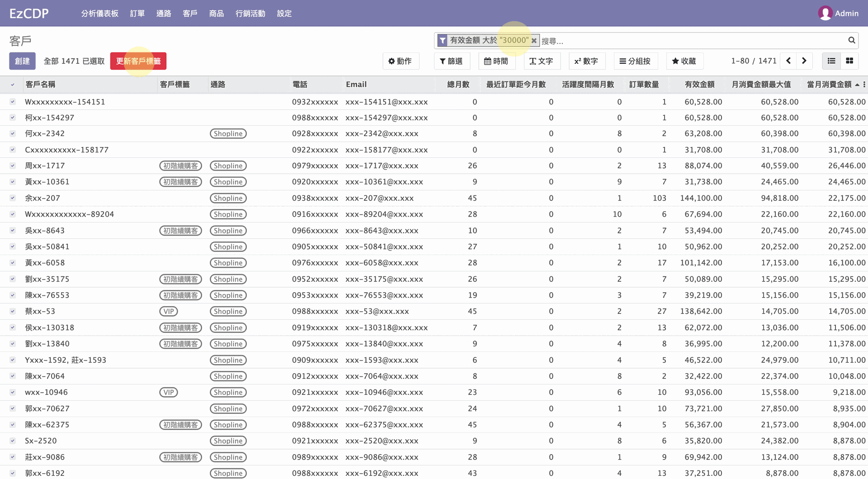Go to next page of customers
The height and width of the screenshot is (479, 868).
804,61
